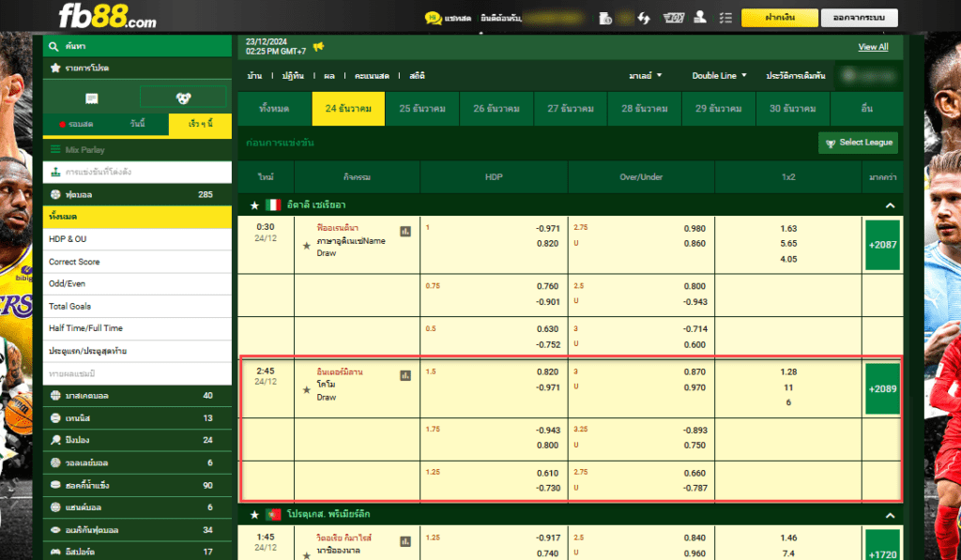Open live chat via the Hi bubble icon

click(433, 18)
